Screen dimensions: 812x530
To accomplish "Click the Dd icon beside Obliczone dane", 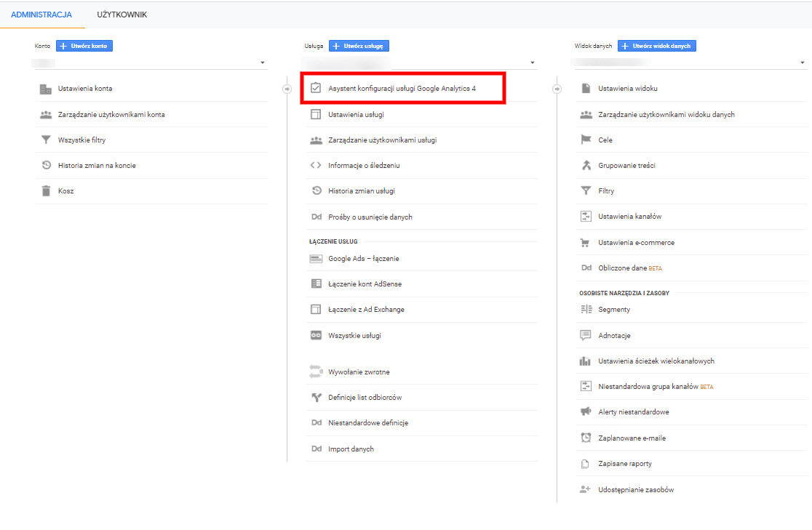I will [x=586, y=268].
